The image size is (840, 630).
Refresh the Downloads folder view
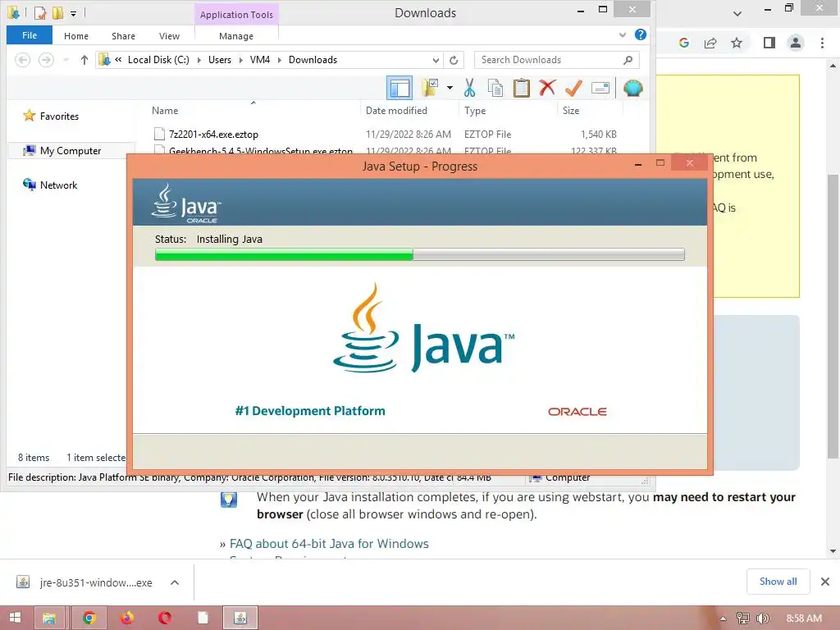(454, 60)
